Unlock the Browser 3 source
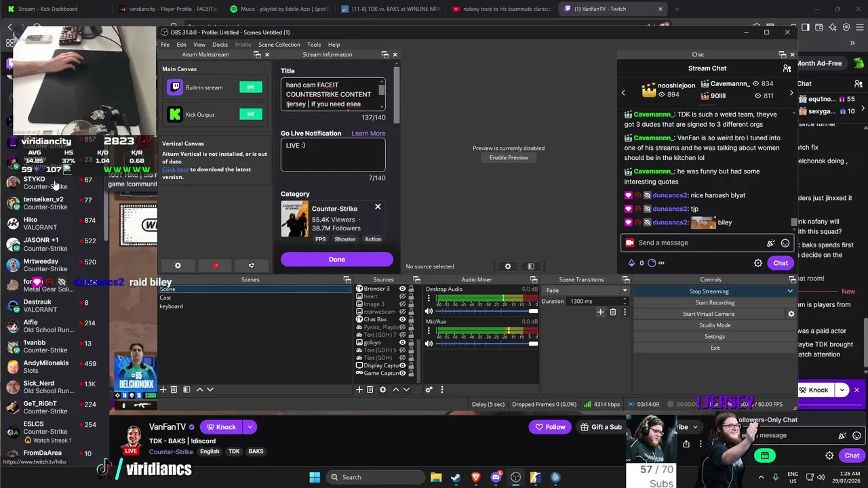The width and height of the screenshot is (868, 488). [x=411, y=289]
